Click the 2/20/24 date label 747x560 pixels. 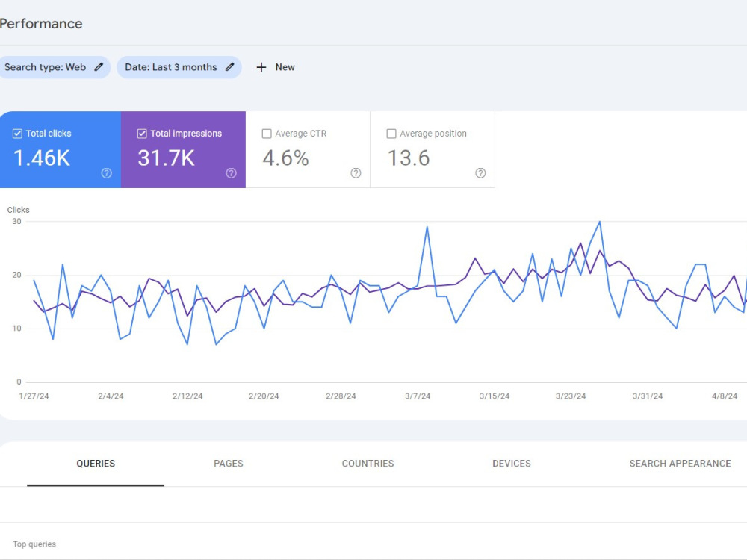264,396
